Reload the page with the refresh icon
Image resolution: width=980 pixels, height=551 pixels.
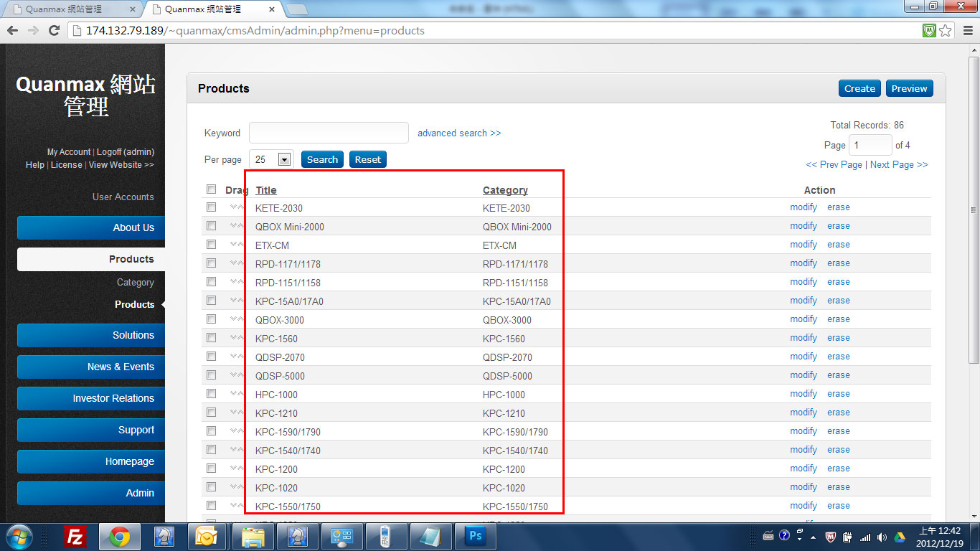54,31
